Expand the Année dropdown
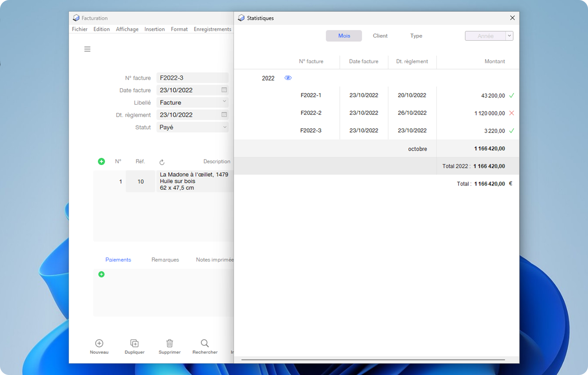 click(509, 36)
